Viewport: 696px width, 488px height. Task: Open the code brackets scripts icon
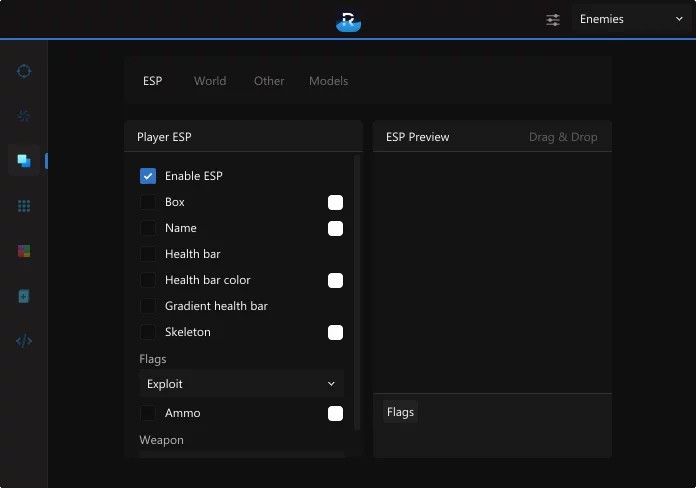(x=24, y=341)
